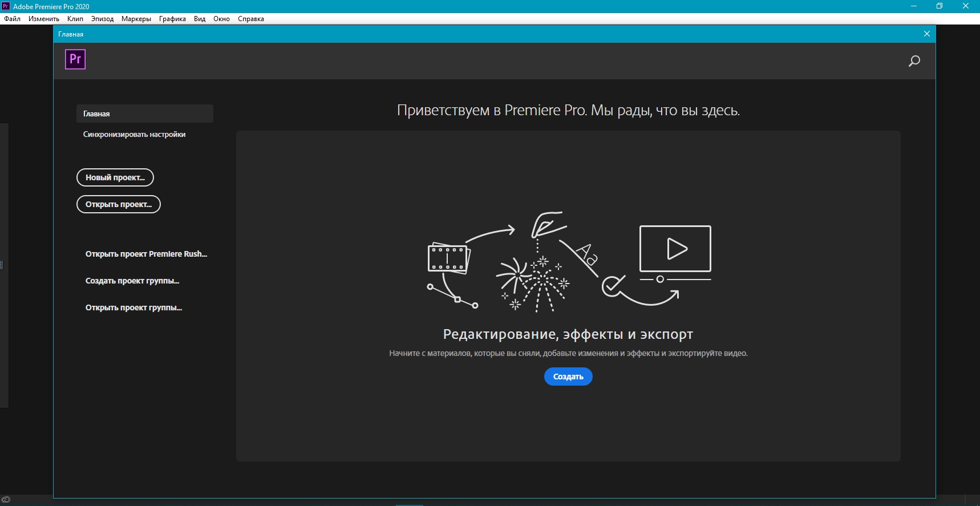Open the Вид menu
Viewport: 980px width, 506px height.
(200, 19)
